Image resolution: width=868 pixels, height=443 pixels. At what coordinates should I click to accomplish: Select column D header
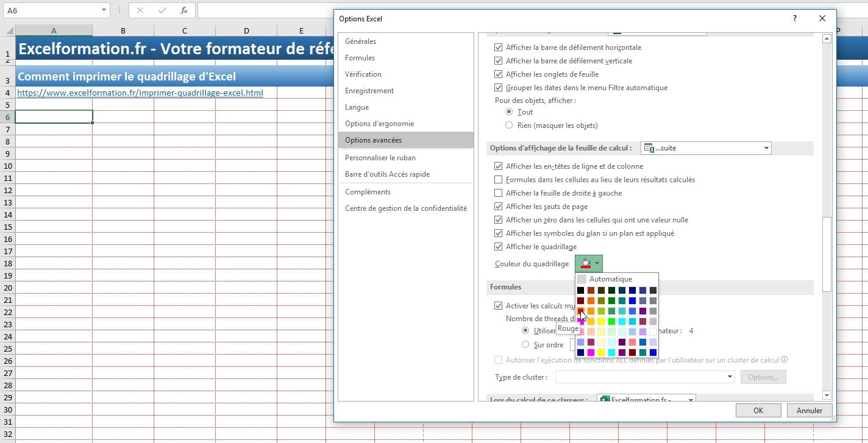click(x=246, y=31)
